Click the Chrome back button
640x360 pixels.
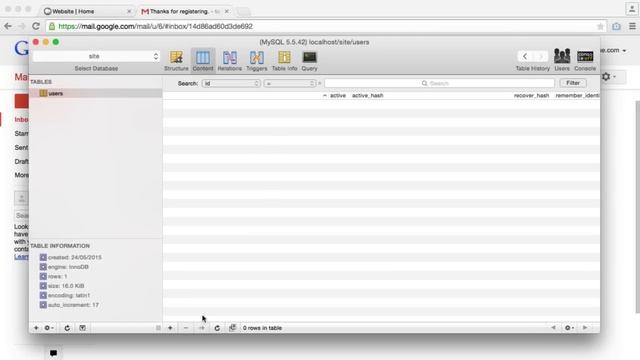[x=8, y=26]
